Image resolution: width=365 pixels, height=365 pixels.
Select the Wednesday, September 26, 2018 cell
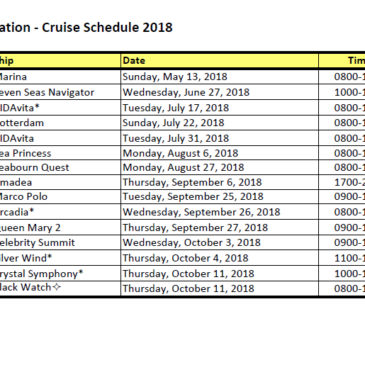click(219, 212)
